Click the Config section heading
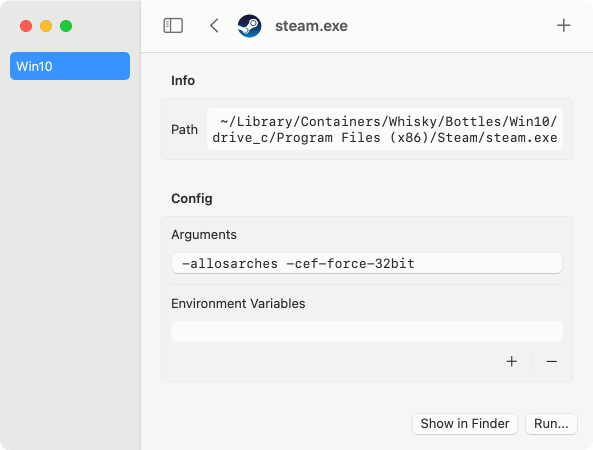Screen dimensions: 593x450 click(192, 199)
